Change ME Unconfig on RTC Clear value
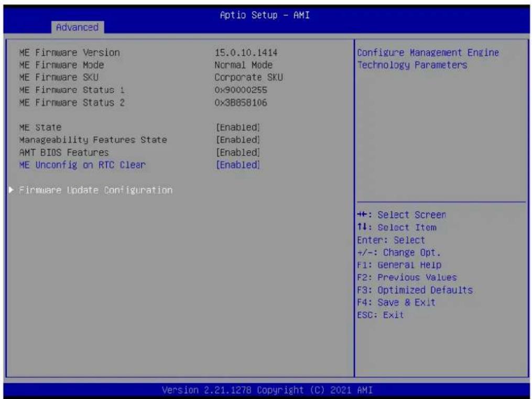 click(238, 165)
